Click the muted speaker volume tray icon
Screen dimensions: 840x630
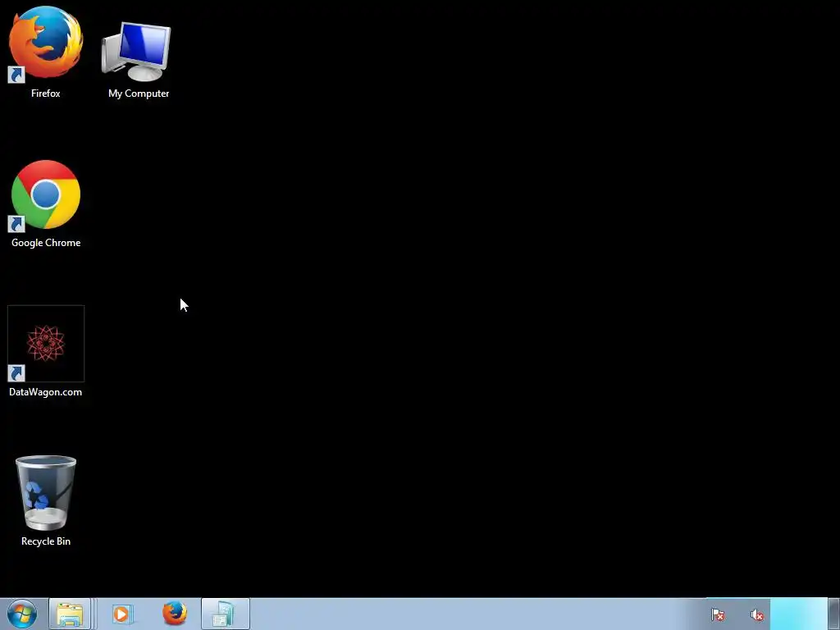[x=757, y=615]
